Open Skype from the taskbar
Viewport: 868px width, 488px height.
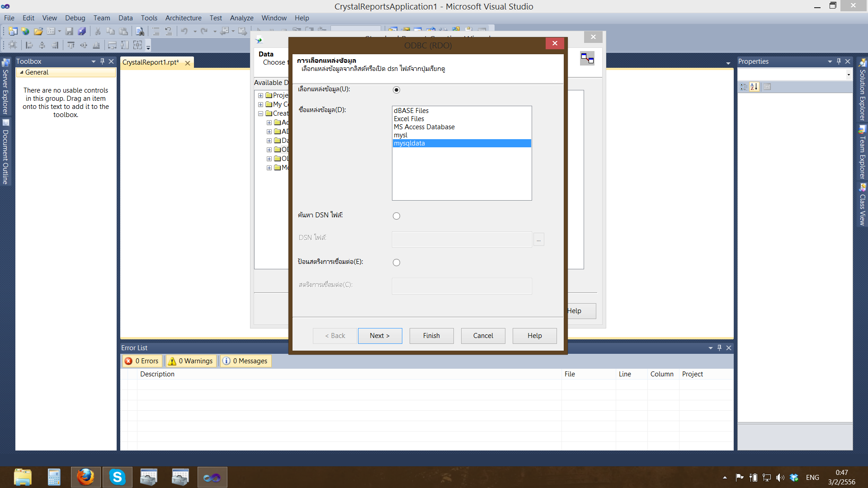pos(118,477)
